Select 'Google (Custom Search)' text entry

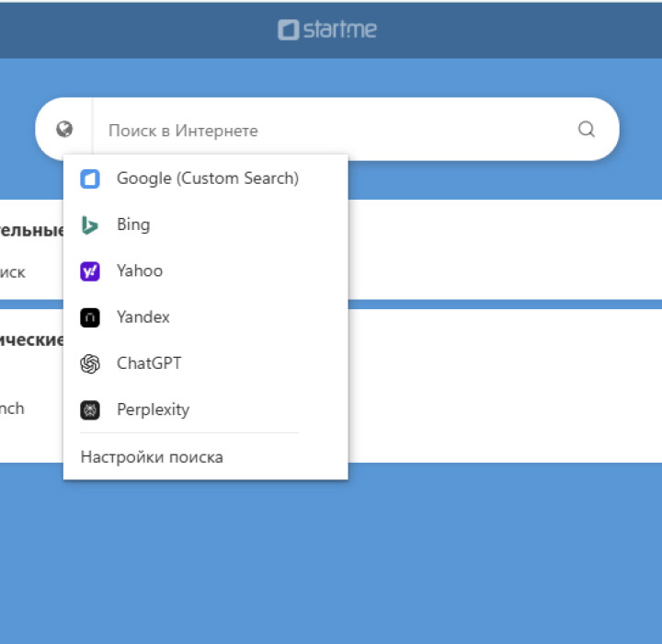pyautogui.click(x=207, y=178)
